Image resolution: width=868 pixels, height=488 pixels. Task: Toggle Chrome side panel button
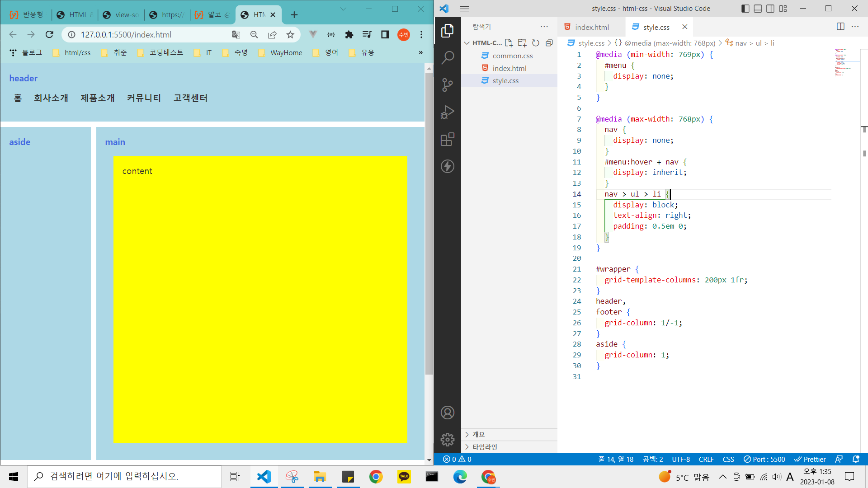385,34
